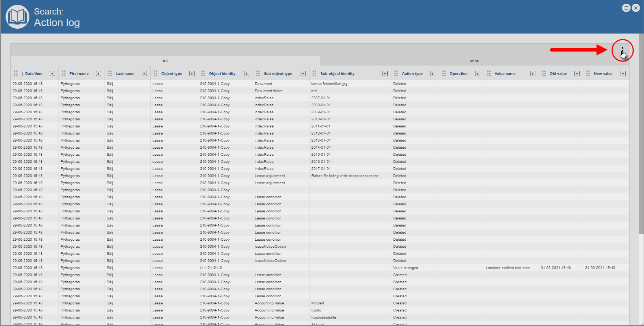Click the Old value column drag handle
This screenshot has height=326, width=644.
click(x=544, y=73)
